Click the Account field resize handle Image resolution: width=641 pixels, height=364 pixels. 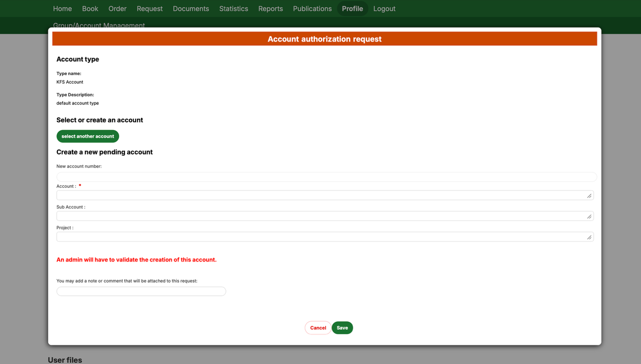click(589, 196)
